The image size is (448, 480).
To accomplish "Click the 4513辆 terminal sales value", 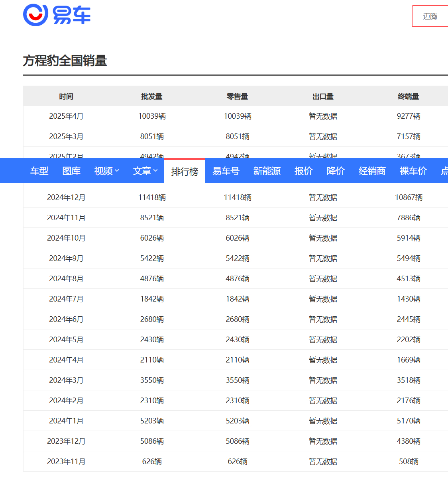I will [409, 278].
